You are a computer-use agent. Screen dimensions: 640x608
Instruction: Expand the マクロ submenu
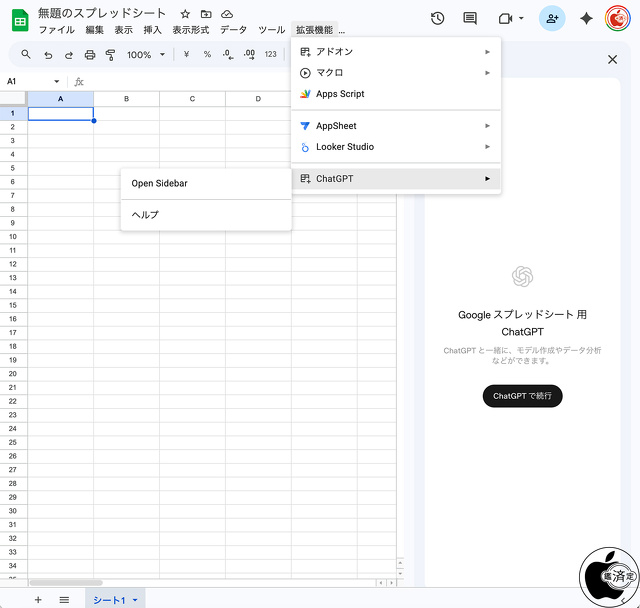point(396,73)
